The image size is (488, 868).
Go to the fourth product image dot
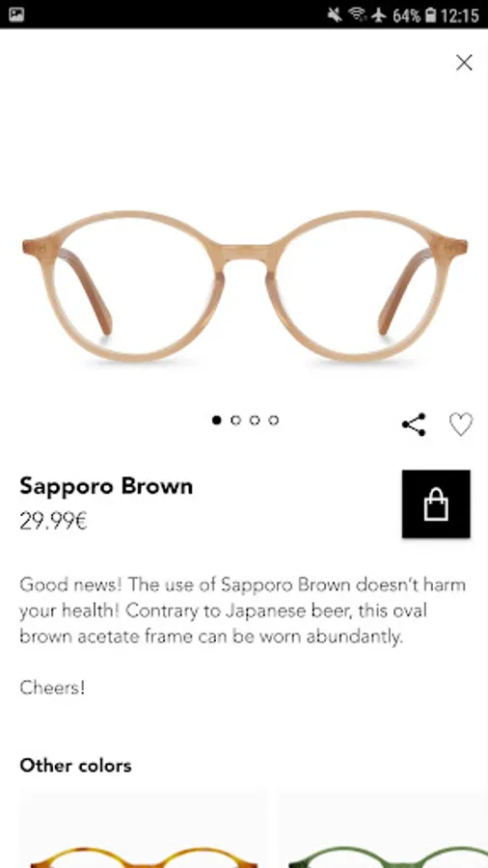[273, 420]
